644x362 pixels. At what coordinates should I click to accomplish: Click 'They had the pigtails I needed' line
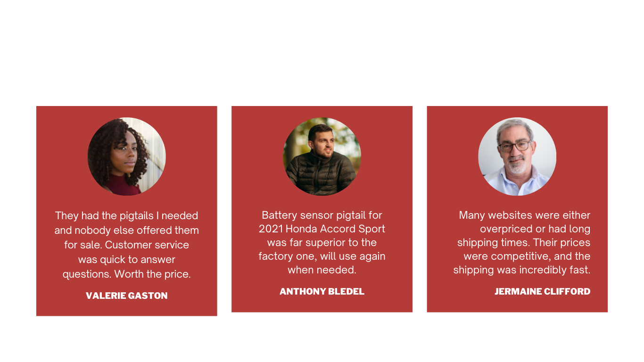tap(126, 215)
